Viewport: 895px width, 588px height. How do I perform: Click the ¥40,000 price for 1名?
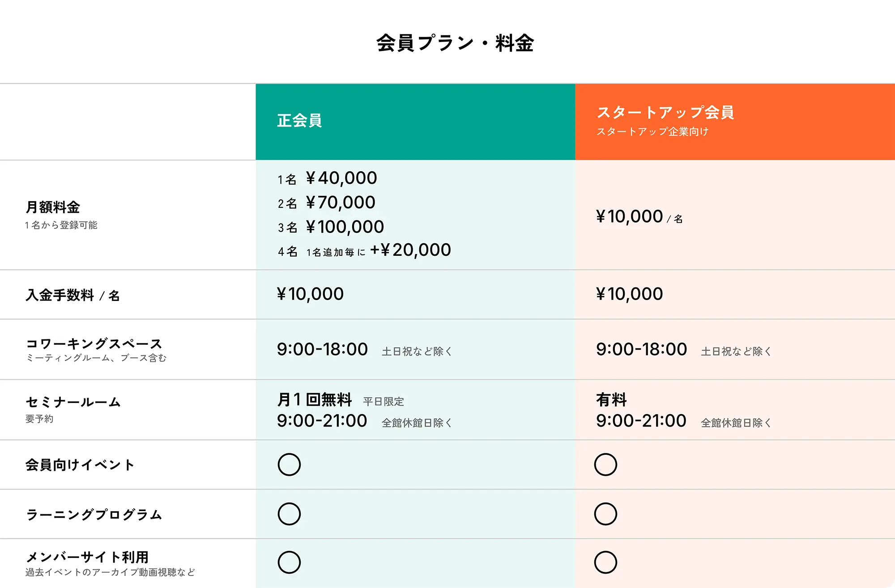pos(341,178)
